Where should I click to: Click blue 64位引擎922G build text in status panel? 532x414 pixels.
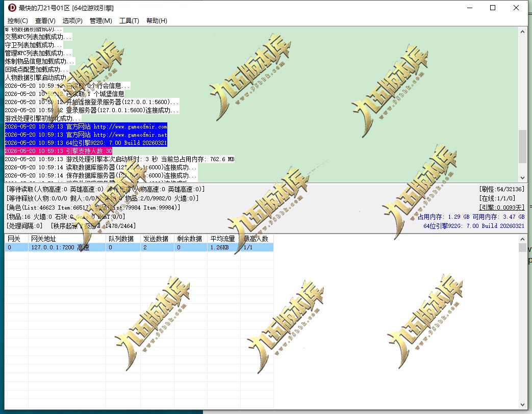pos(474,226)
